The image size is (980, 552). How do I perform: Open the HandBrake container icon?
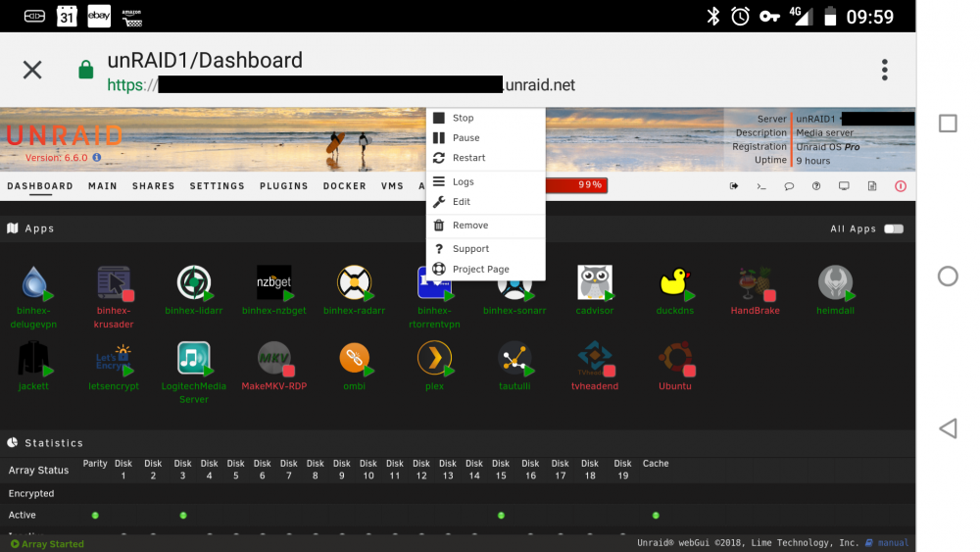click(x=755, y=282)
